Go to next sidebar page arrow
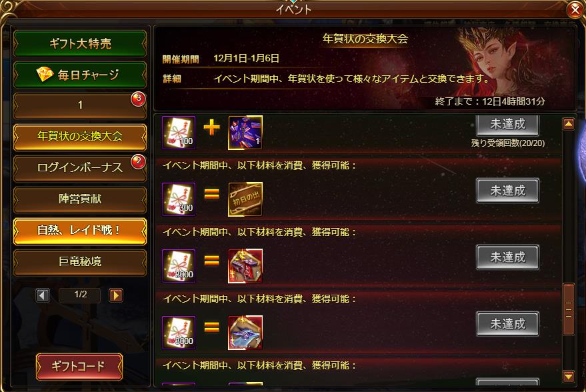The height and width of the screenshot is (392, 586). (x=116, y=295)
